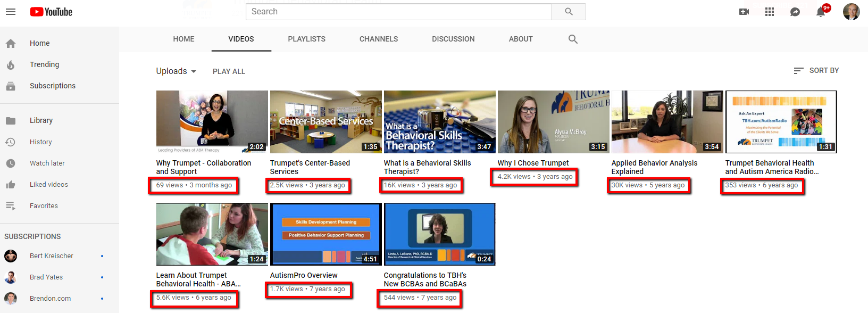868x313 pixels.
Task: Click title 'Why I Chose Trumpet'
Action: tap(533, 163)
